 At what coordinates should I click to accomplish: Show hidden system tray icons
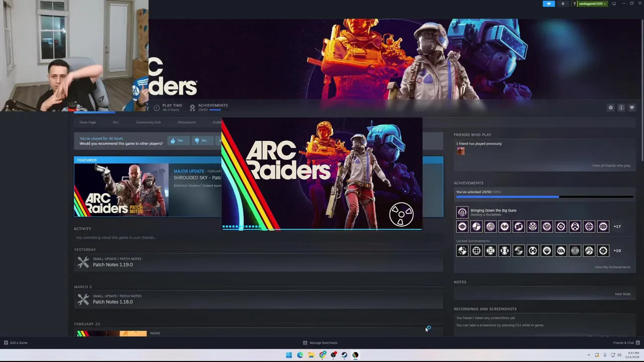(589, 355)
